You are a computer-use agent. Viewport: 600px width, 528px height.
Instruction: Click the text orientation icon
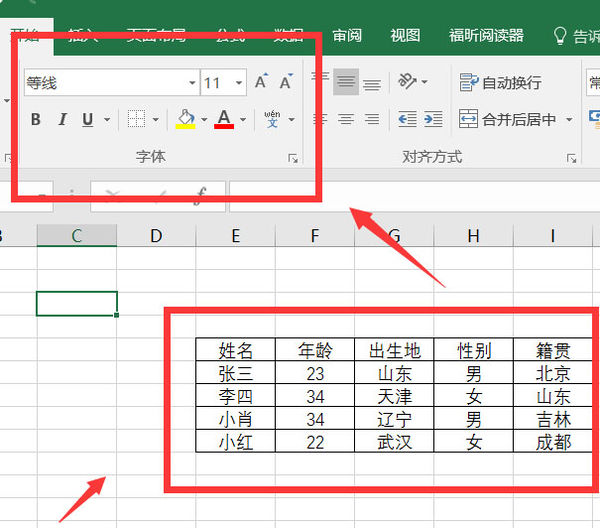(x=407, y=82)
